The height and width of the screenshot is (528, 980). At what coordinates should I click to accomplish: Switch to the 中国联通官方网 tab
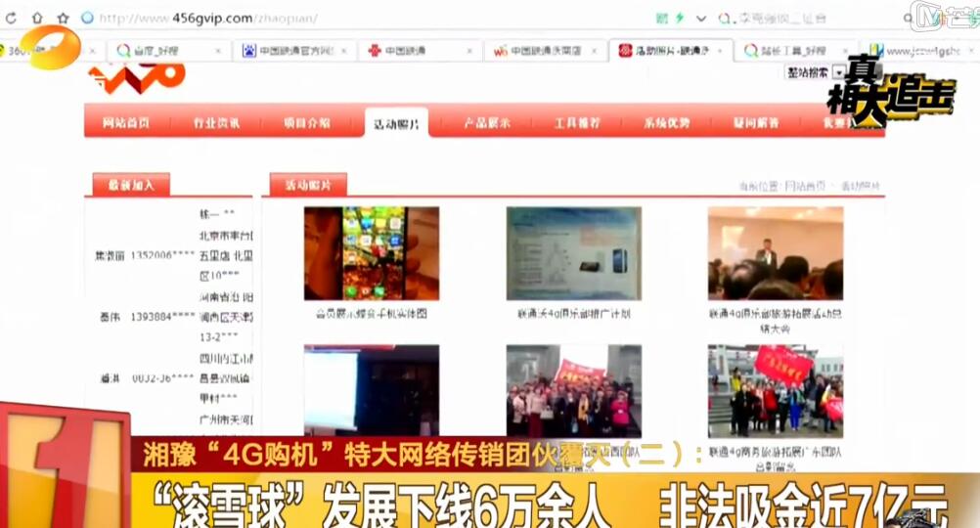pyautogui.click(x=295, y=51)
